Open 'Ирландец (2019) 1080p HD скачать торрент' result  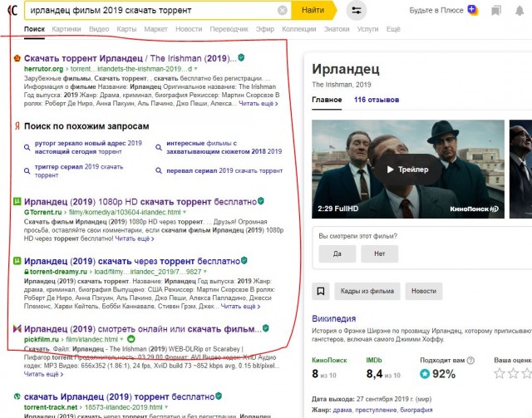click(x=140, y=202)
